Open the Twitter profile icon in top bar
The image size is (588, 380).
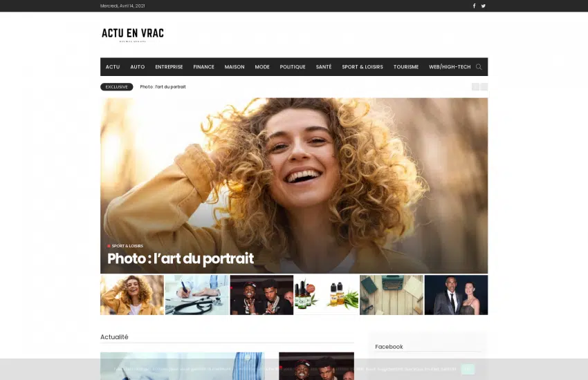pos(484,6)
